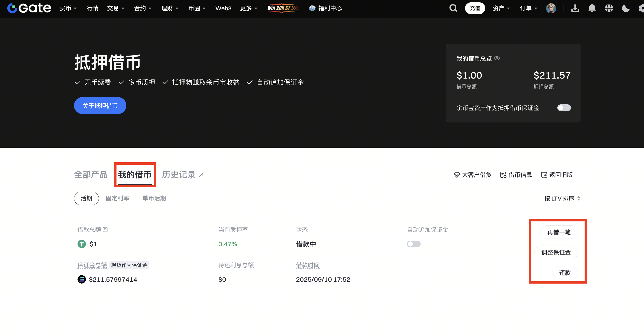Click the loan total details icon

pyautogui.click(x=105, y=229)
